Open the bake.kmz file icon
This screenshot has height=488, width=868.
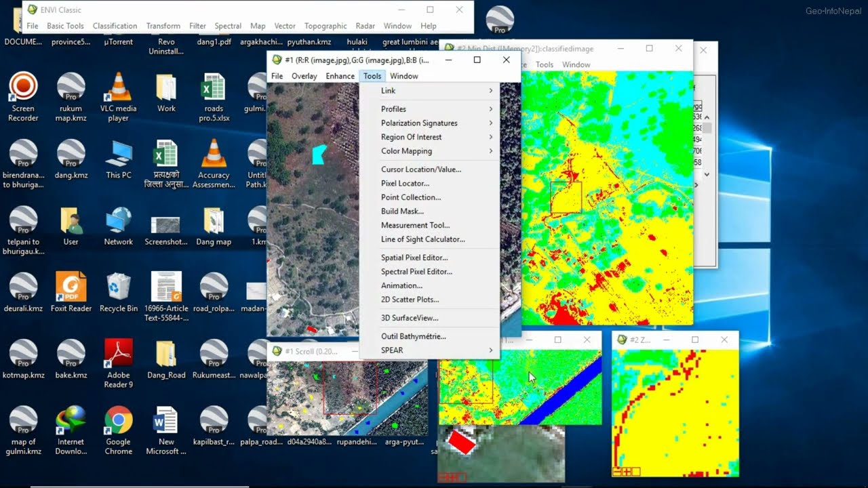pos(71,359)
